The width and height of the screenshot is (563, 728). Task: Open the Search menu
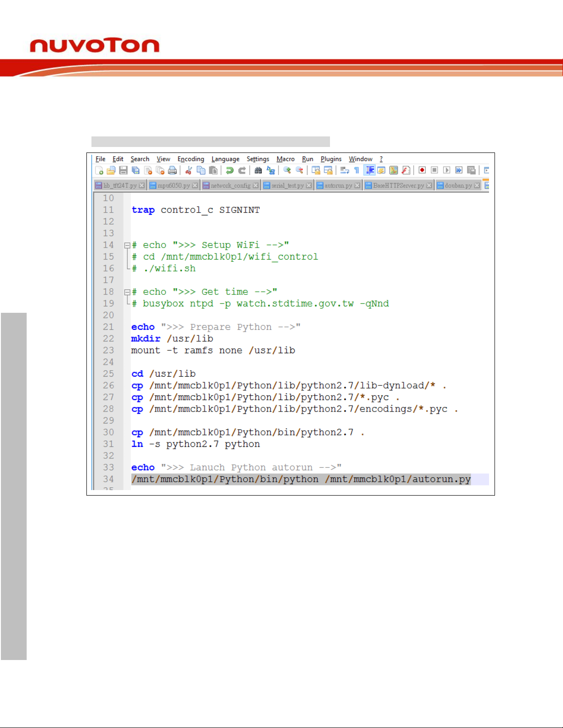(x=140, y=159)
